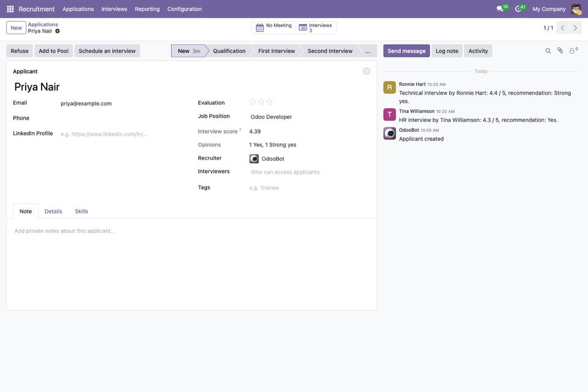Open attachments with the paperclip icon
The height and width of the screenshot is (392, 588).
[x=560, y=51]
